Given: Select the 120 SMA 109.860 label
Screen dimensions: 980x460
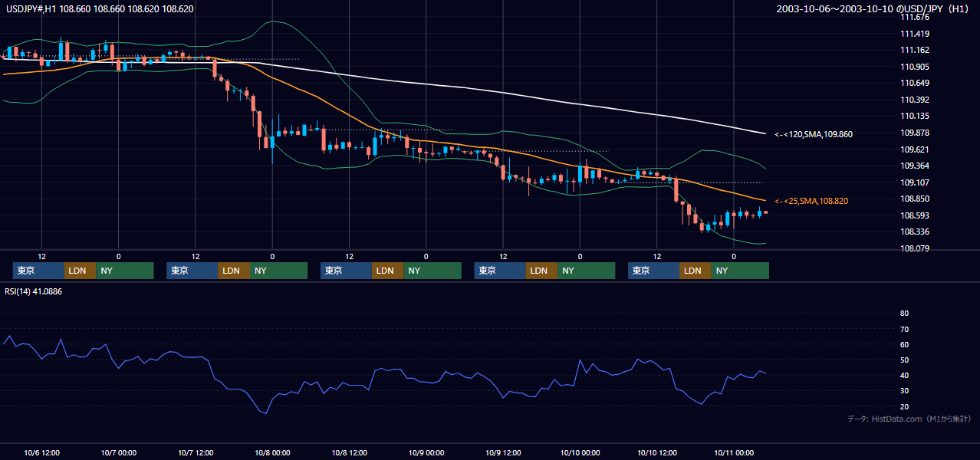Looking at the screenshot, I should [813, 134].
